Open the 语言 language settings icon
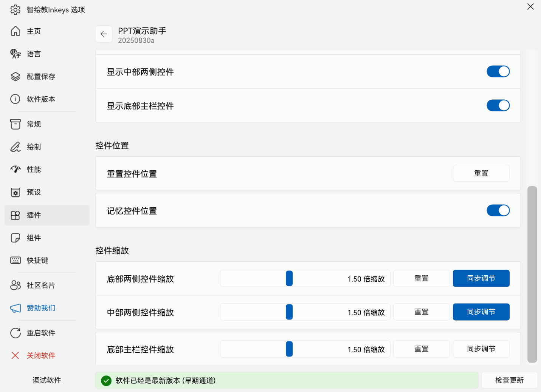 click(16, 54)
